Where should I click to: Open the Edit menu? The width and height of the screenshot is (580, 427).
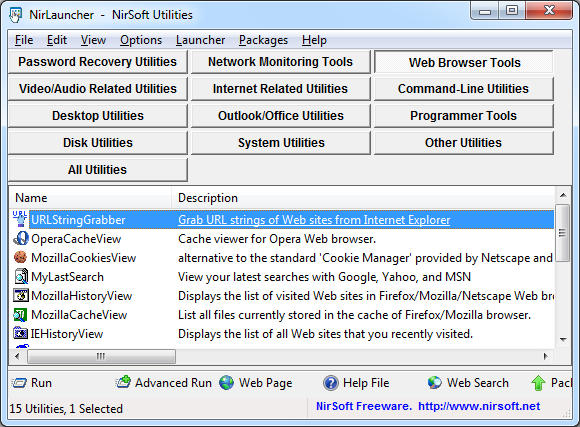[57, 40]
